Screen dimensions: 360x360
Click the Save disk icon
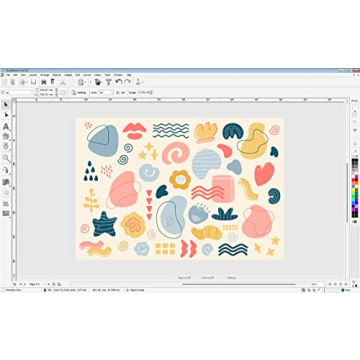pos(33,82)
